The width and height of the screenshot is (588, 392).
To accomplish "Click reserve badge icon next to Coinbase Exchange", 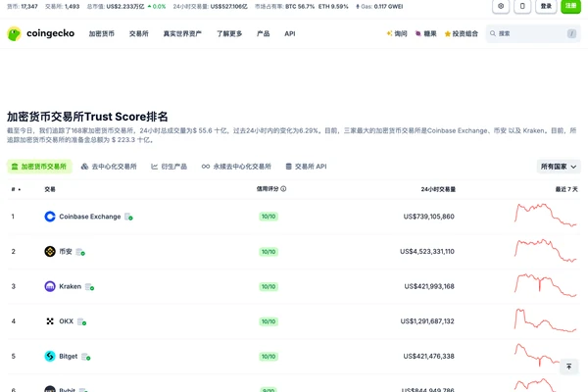I will [x=128, y=217].
